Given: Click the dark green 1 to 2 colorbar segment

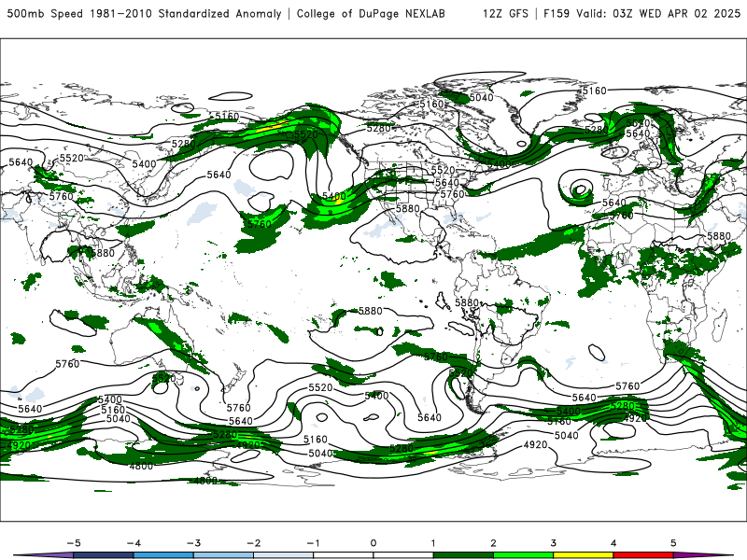Looking at the screenshot, I should (x=463, y=555).
